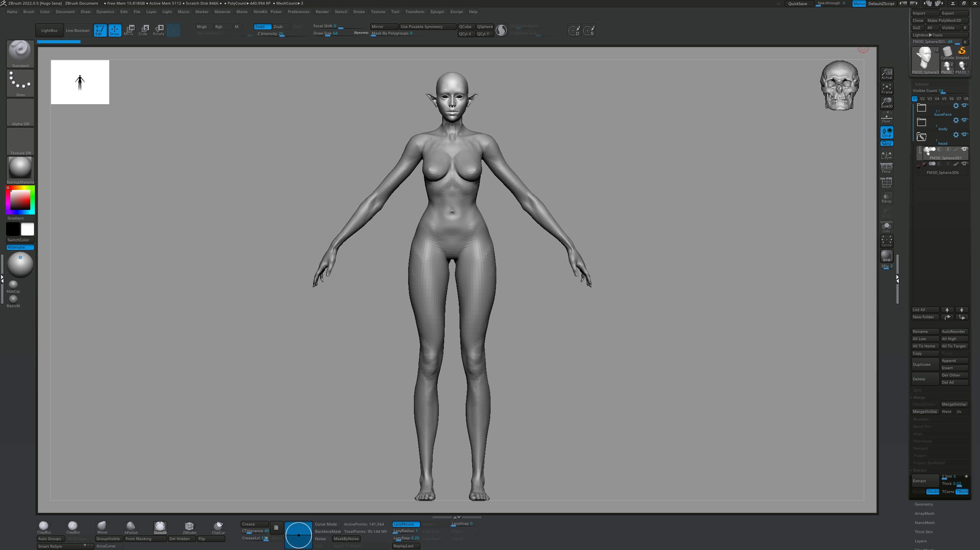Expand the Thick Skin subpalette
The height and width of the screenshot is (550, 980).
[924, 532]
